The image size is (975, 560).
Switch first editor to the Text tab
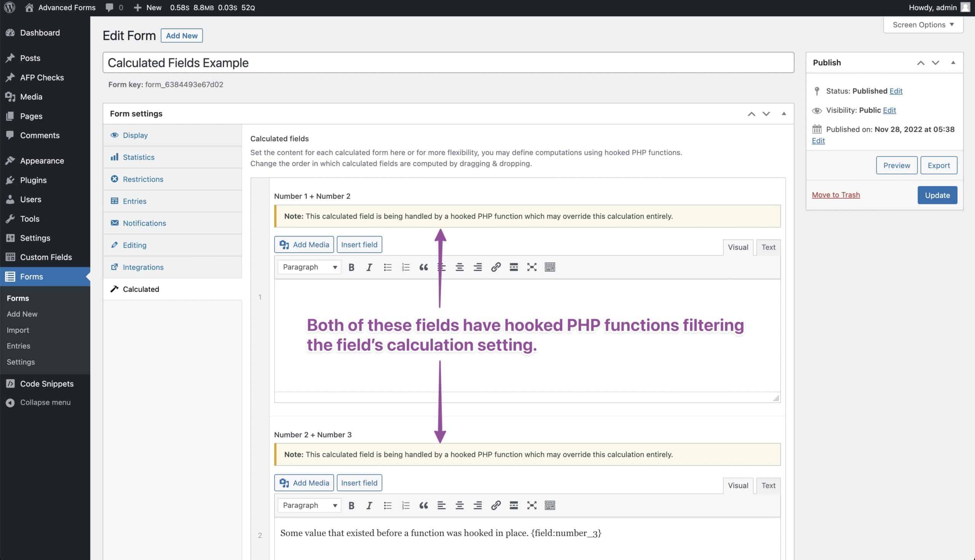pos(768,247)
